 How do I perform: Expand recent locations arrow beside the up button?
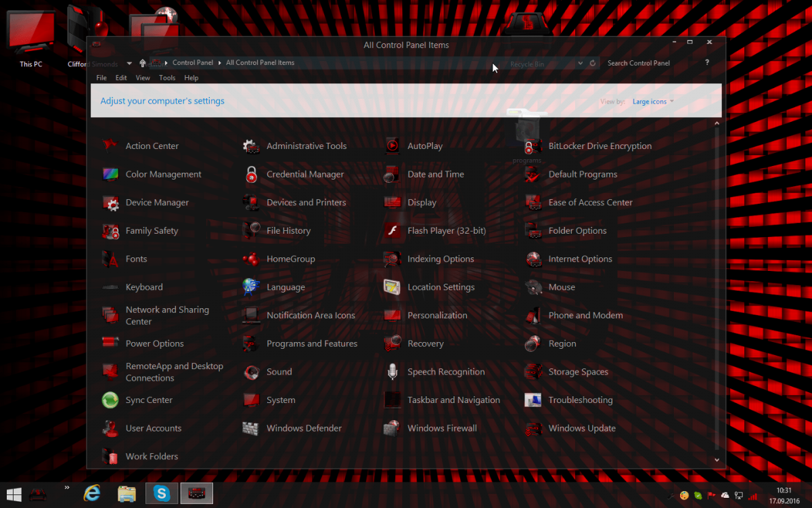point(129,63)
